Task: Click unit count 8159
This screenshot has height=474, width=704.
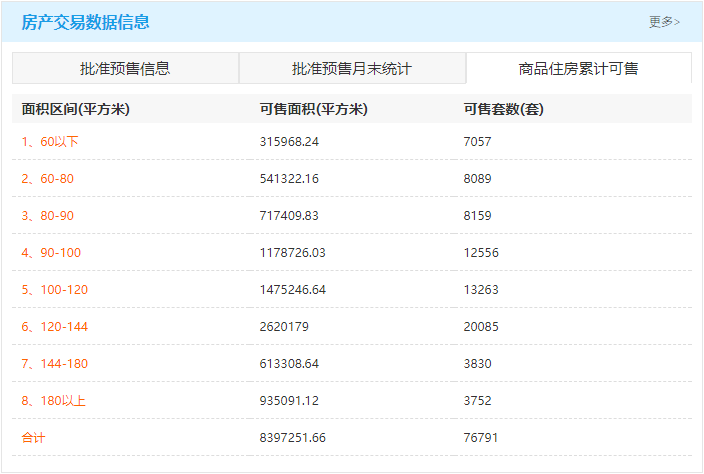Action: coord(477,216)
